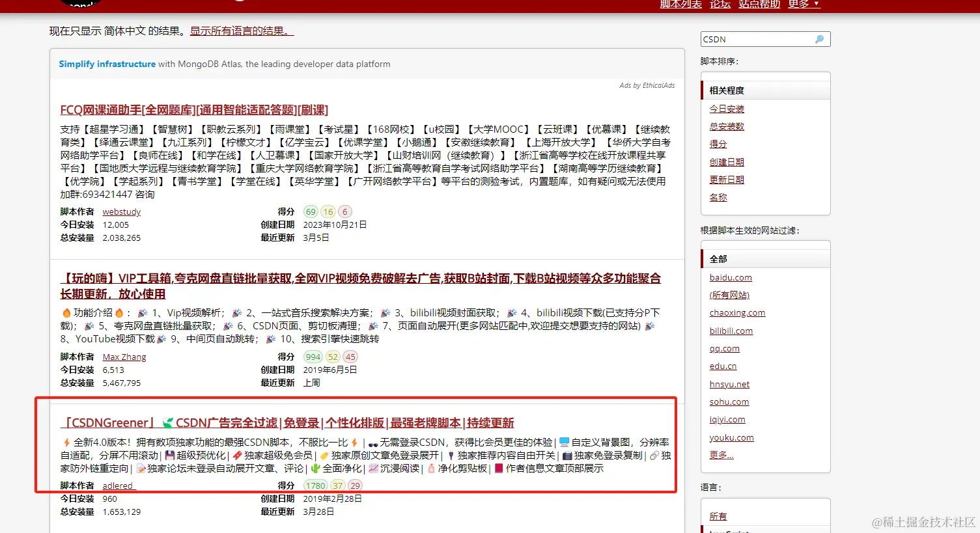
Task: Open 站点帮助 in the top navigation
Action: pyautogui.click(x=759, y=4)
